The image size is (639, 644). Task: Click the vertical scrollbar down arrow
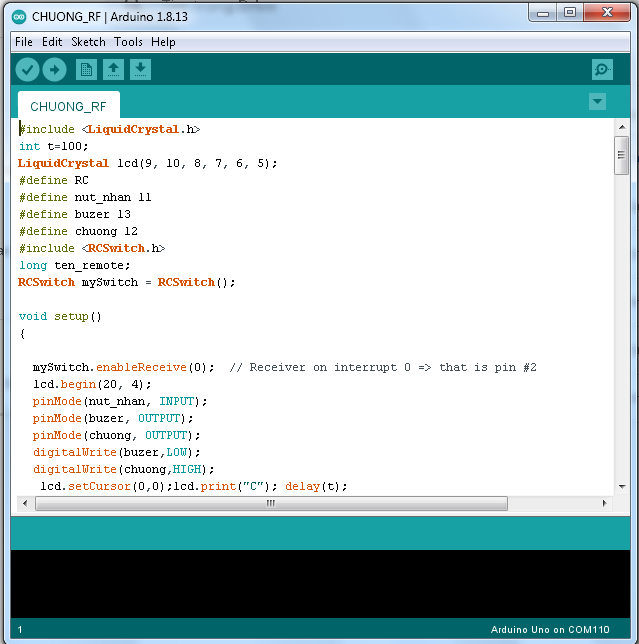pyautogui.click(x=621, y=486)
